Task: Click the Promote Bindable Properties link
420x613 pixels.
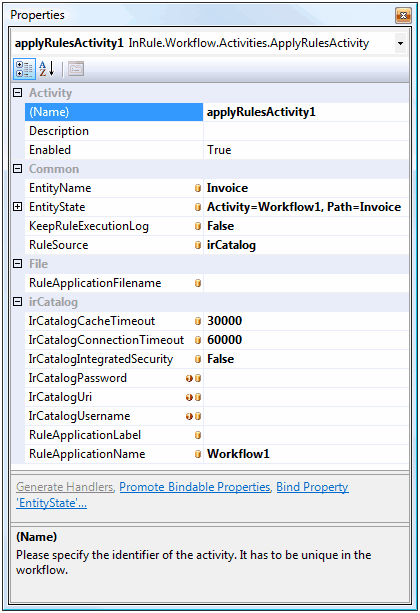Action: click(195, 487)
